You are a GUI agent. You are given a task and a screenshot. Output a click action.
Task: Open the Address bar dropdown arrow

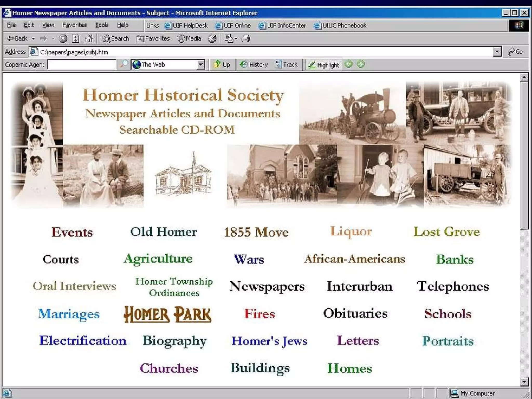click(497, 52)
